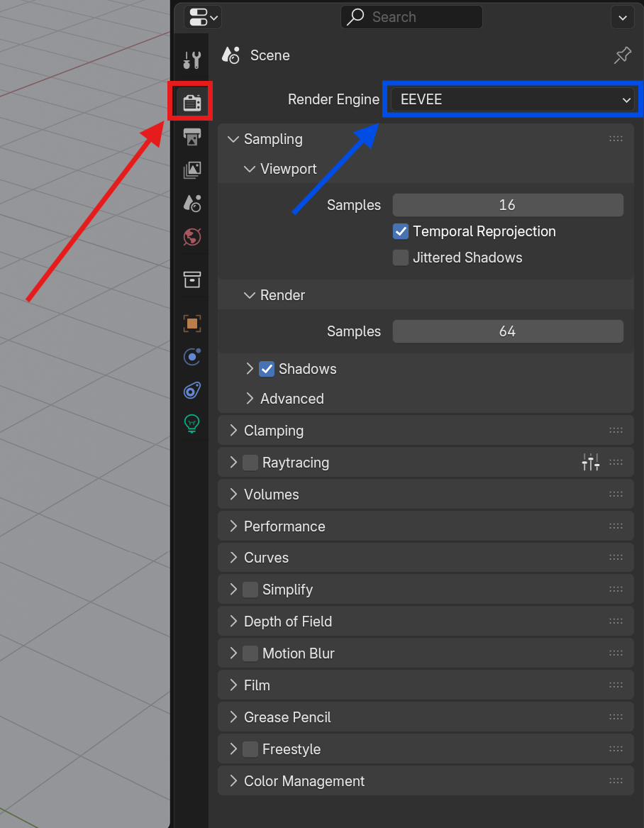This screenshot has height=828, width=644.
Task: Click the Volumes panel drag grip
Action: [x=616, y=495]
